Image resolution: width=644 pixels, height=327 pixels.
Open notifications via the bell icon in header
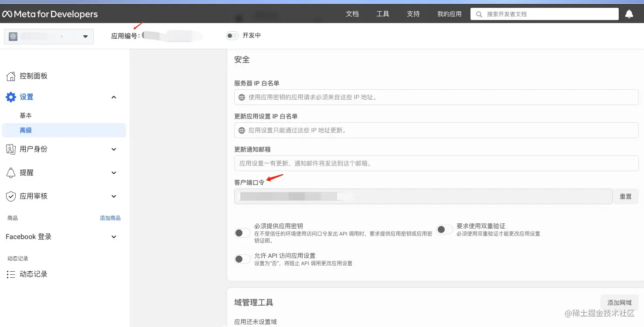[629, 14]
